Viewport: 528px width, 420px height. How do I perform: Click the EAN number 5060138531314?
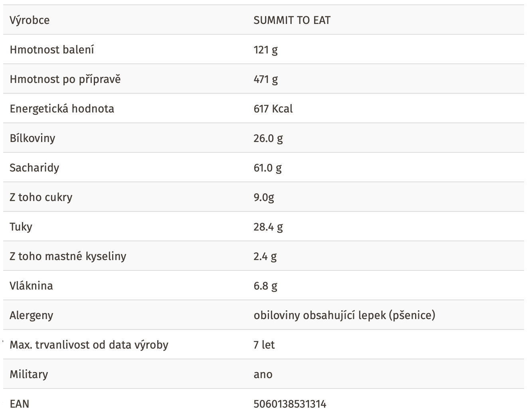(290, 404)
